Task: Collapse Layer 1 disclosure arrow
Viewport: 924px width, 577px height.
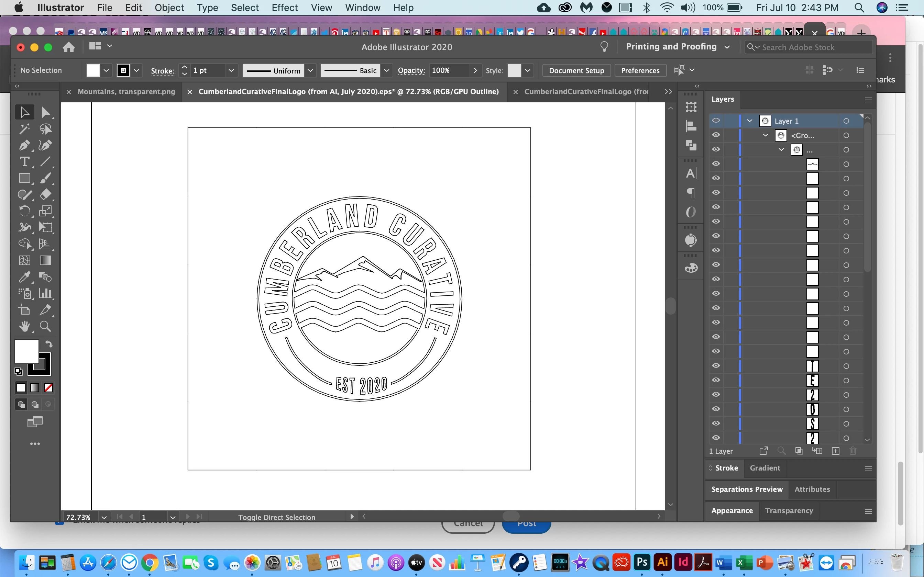Action: (749, 121)
